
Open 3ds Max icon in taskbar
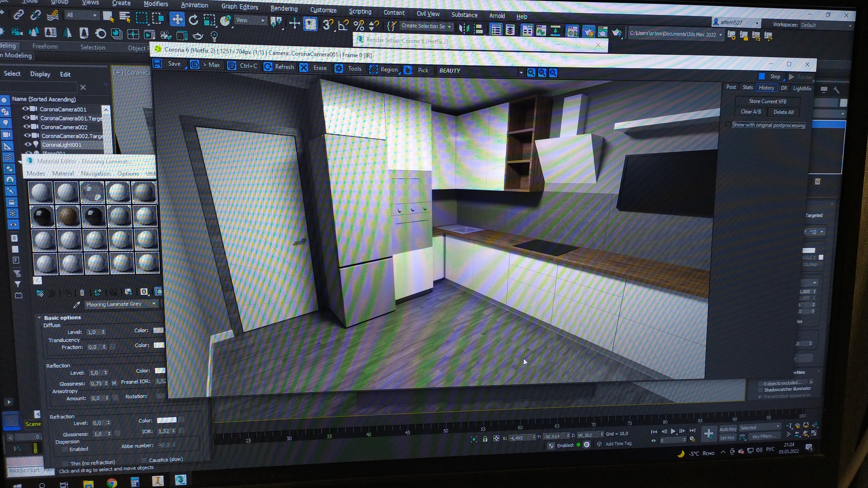tap(180, 480)
